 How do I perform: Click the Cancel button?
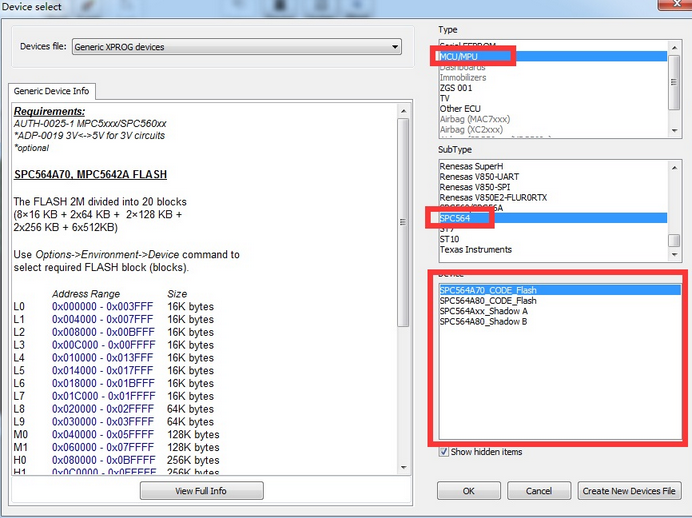539,491
